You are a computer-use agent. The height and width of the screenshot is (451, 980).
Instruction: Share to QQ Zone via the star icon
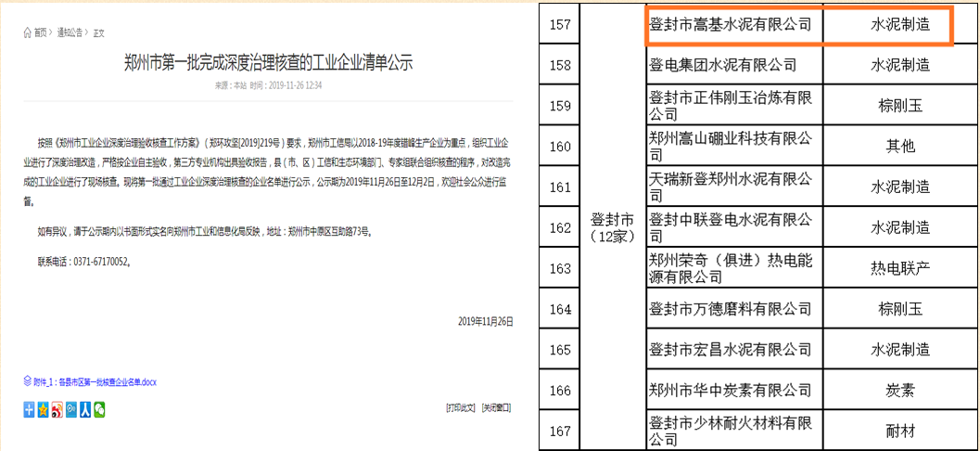44,408
